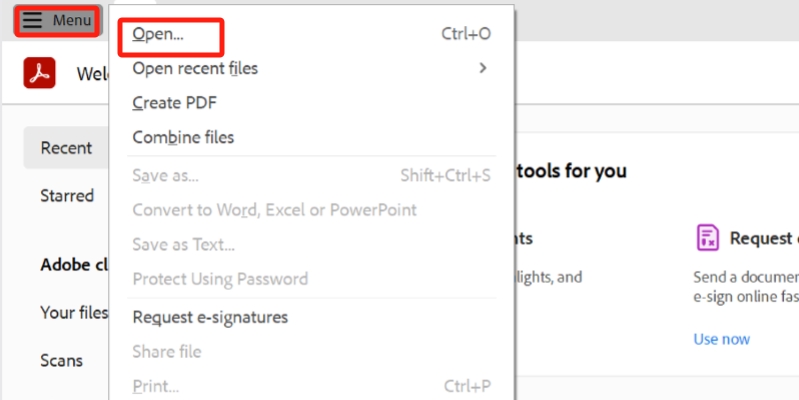Pick Combine files from the menu
The height and width of the screenshot is (400, 799).
point(183,136)
